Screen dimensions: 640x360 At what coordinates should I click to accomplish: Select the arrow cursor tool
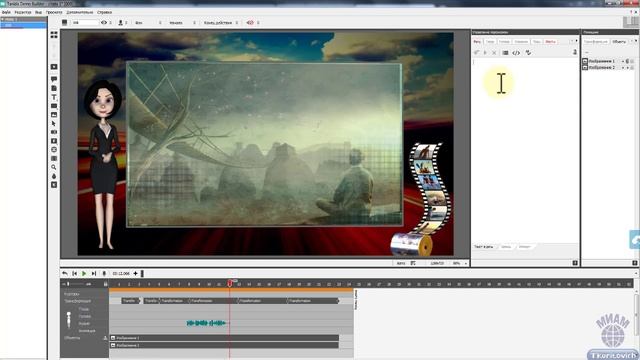(x=54, y=123)
